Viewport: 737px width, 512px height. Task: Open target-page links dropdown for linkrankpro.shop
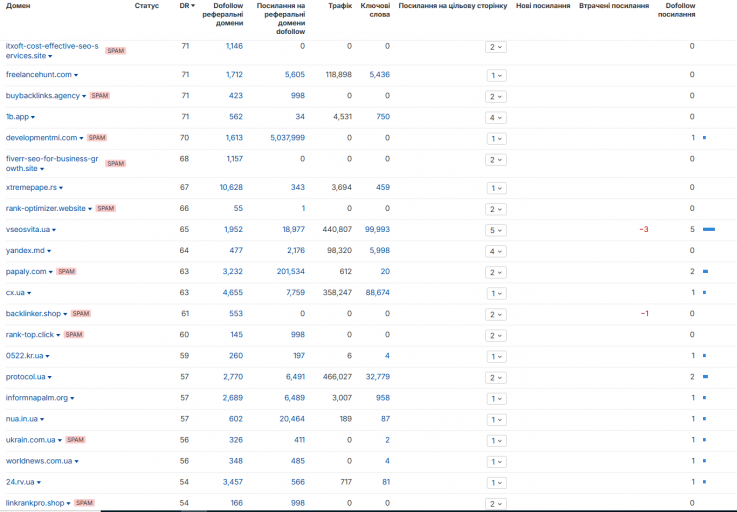coord(496,504)
